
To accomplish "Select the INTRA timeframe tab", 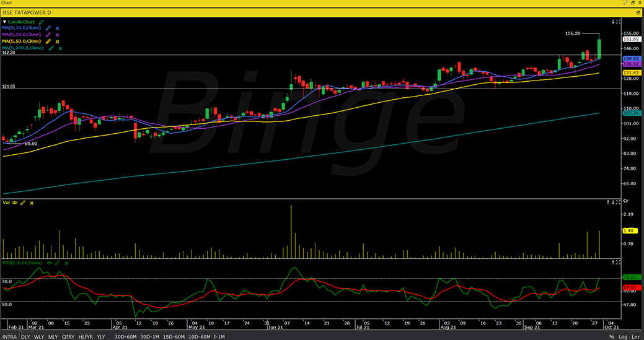I will [9, 337].
